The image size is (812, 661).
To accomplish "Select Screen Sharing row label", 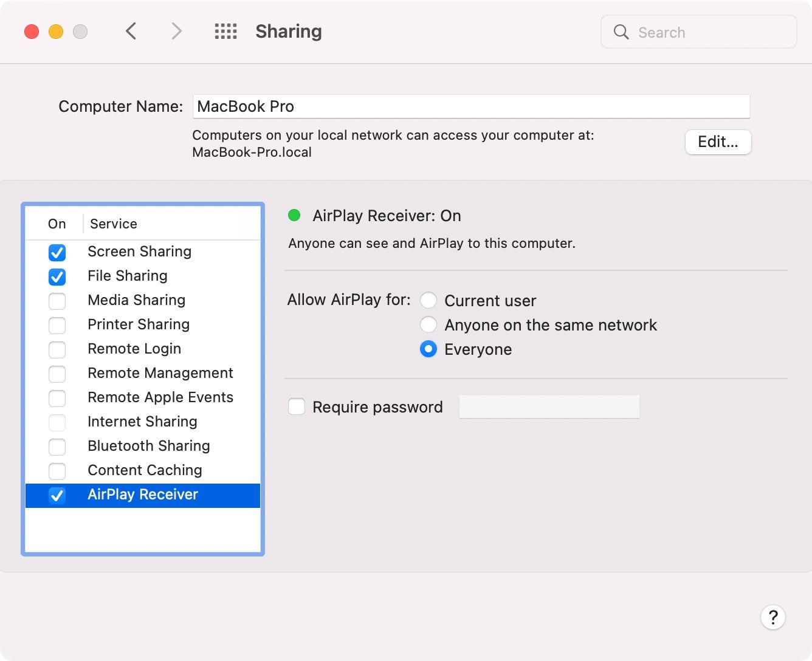I will 139,252.
